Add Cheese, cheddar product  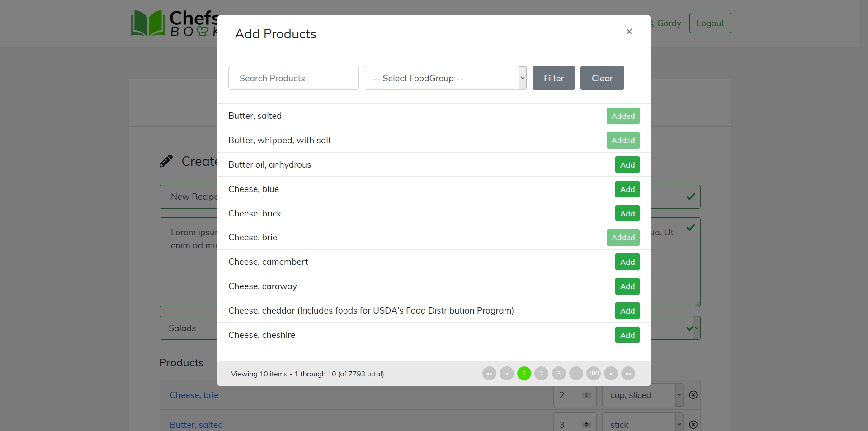click(627, 311)
